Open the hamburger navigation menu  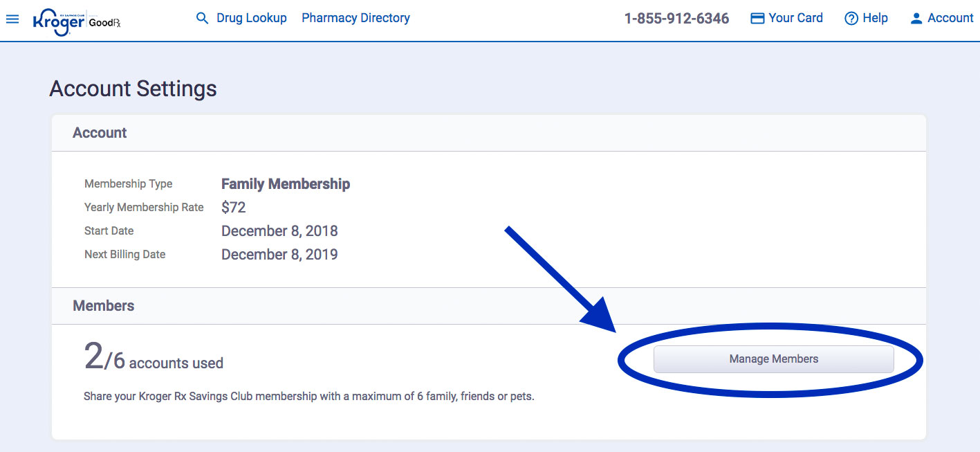pos(12,19)
